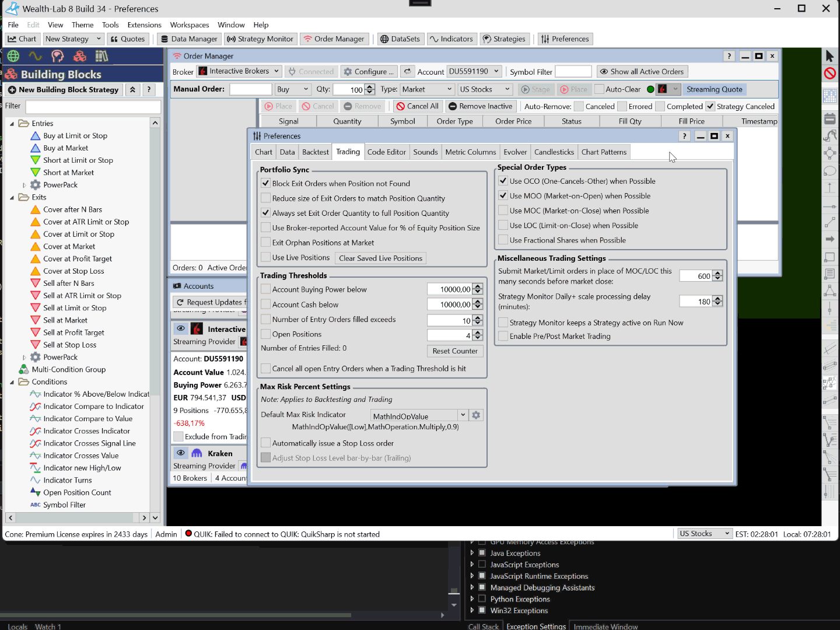Select the arrow pointer drawing tool
Screen dimensions: 840x630
tap(830, 56)
